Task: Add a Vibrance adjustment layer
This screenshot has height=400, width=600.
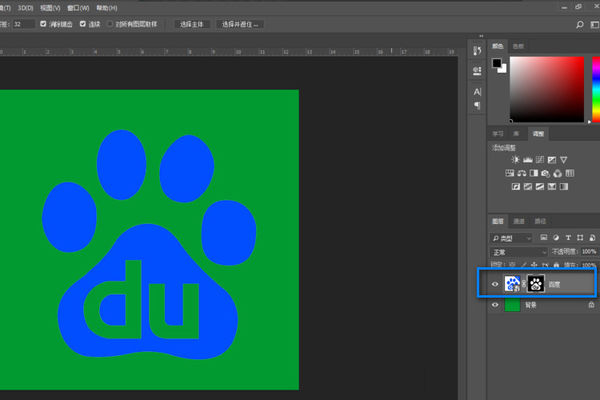Action: 564,160
